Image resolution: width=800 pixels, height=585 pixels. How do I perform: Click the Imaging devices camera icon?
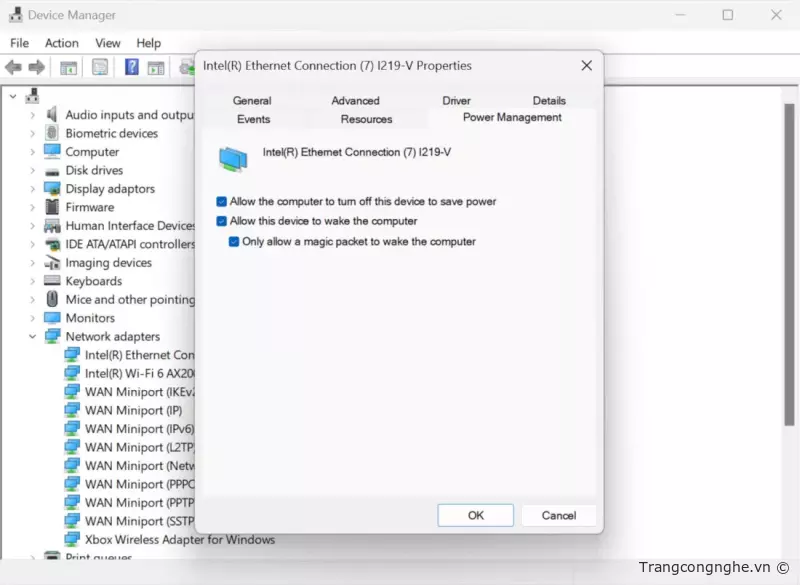[x=52, y=263]
